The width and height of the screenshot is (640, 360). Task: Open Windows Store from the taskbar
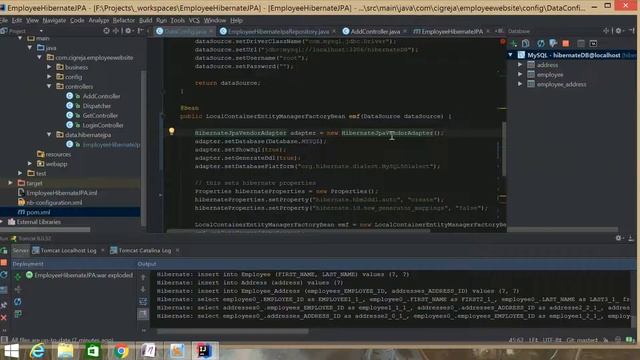[x=93, y=351]
